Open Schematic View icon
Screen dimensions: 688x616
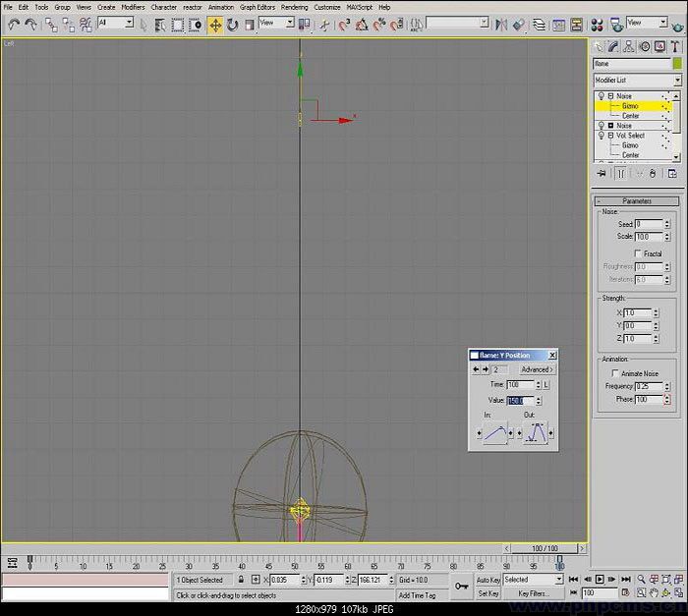[576, 25]
